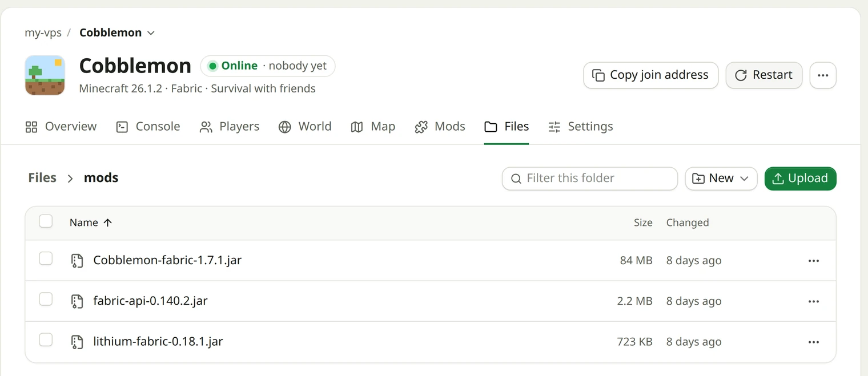The width and height of the screenshot is (868, 376).
Task: Open actions menu for Cobblemon-fabric-1.7.1.jar
Action: pos(814,261)
